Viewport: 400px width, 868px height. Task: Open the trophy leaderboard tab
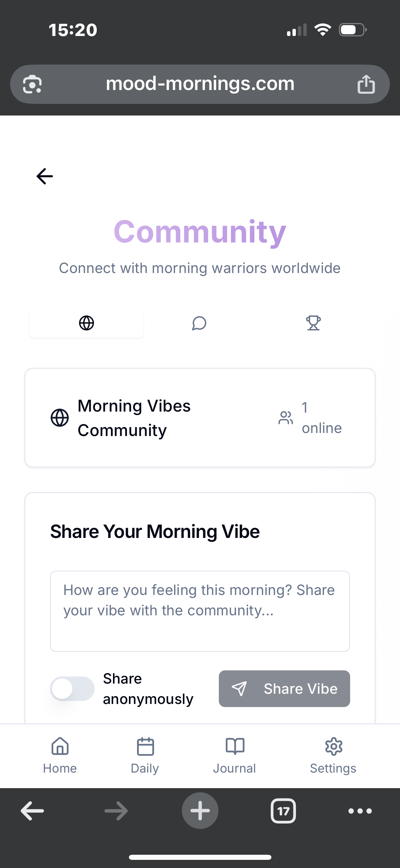pyautogui.click(x=313, y=323)
